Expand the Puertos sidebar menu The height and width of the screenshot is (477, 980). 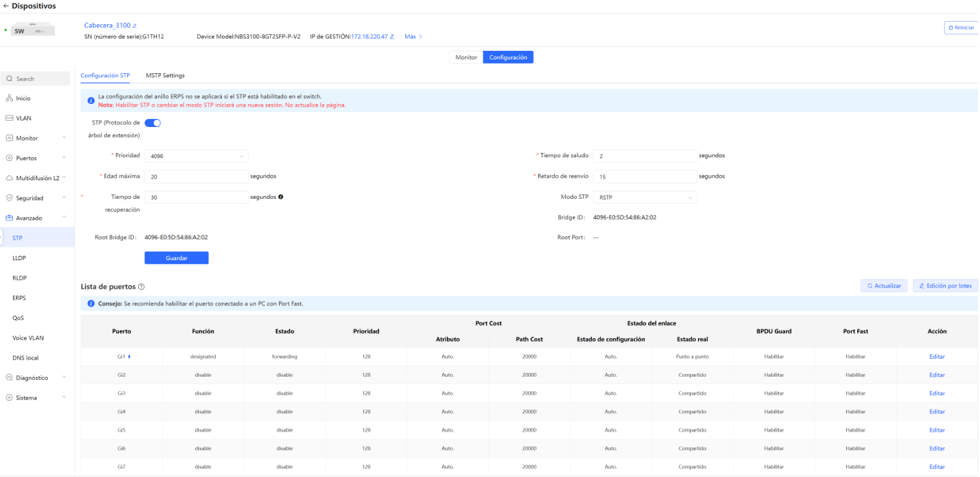point(64,157)
